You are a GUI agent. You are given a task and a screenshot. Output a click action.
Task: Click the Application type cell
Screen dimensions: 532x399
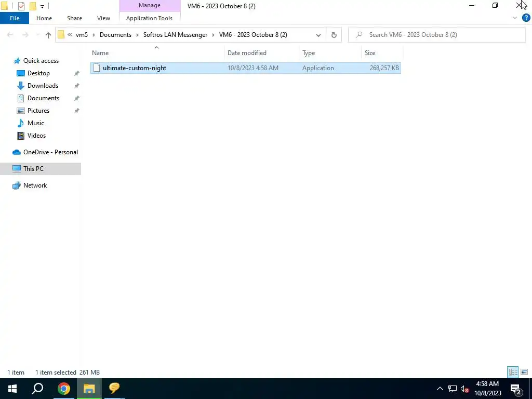tap(318, 68)
